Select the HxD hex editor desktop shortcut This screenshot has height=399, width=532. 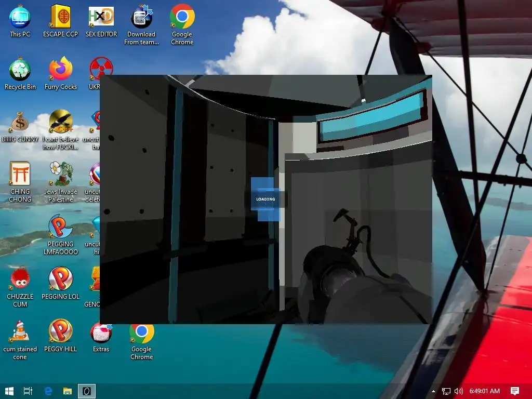coord(101,21)
